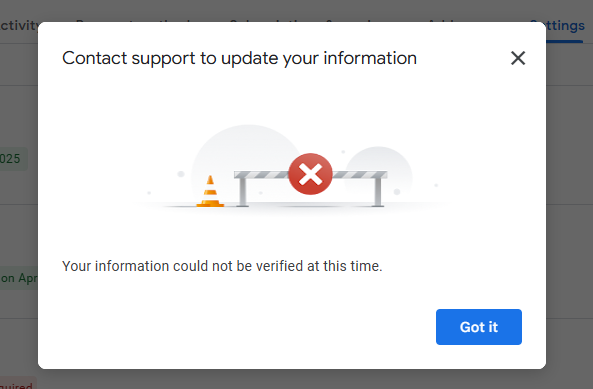The image size is (593, 389).
Task: Click the green 025 date chip behind the dialog
Action: [14, 159]
